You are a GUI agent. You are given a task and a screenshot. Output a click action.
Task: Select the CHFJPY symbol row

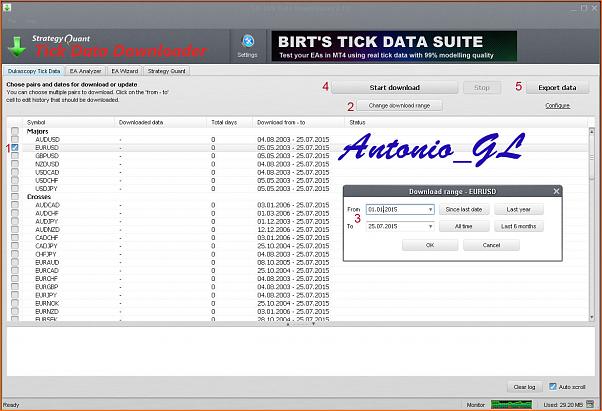click(x=298, y=254)
